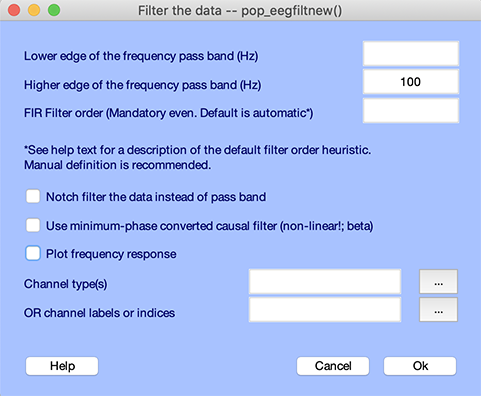This screenshot has height=396, width=481.
Task: Click the "Manual definition is recommended" note text
Action: (x=117, y=165)
